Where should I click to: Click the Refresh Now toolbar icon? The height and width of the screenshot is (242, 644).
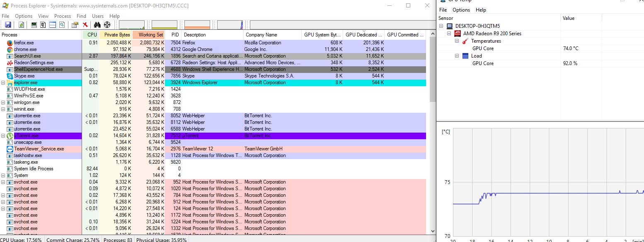click(x=21, y=25)
